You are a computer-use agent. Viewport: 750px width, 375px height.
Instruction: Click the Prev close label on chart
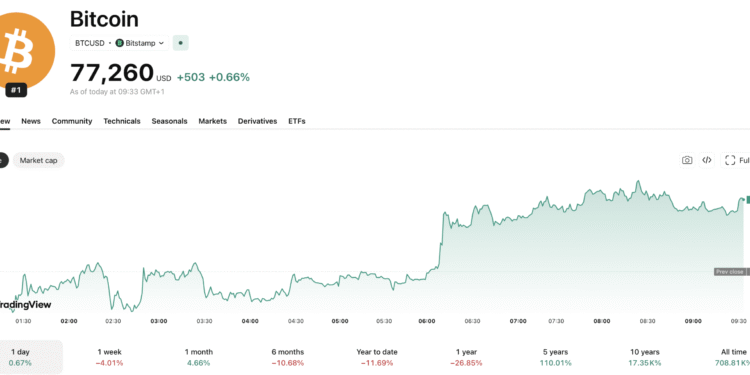click(x=729, y=272)
